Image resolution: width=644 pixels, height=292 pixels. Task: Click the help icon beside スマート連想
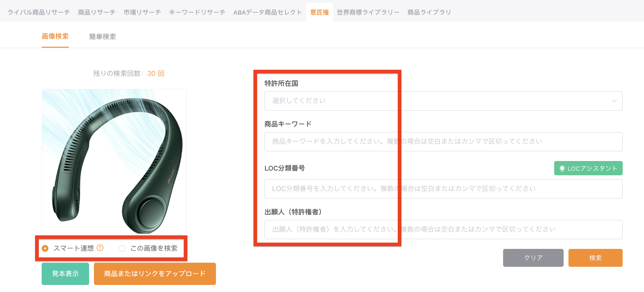[x=100, y=248]
